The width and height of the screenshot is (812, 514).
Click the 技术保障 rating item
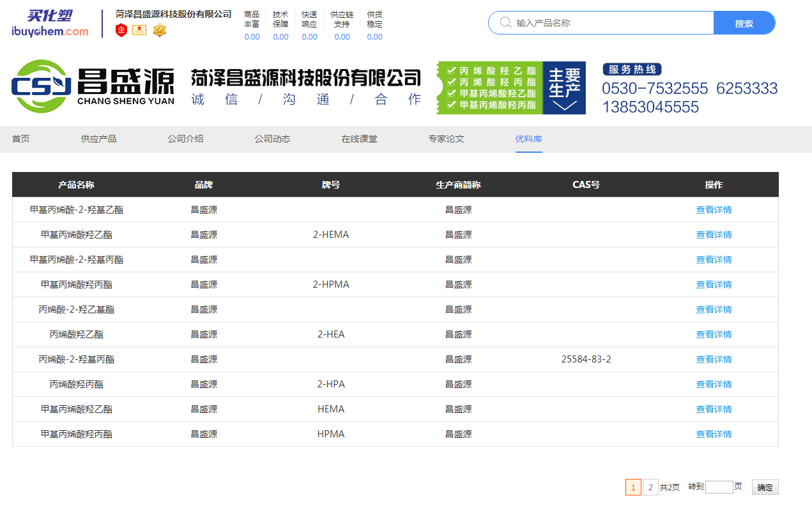click(x=280, y=26)
